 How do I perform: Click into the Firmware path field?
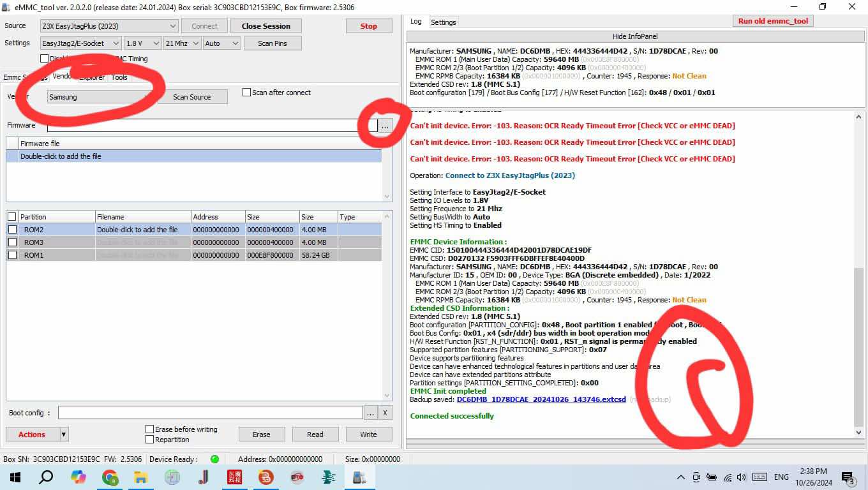pos(213,126)
